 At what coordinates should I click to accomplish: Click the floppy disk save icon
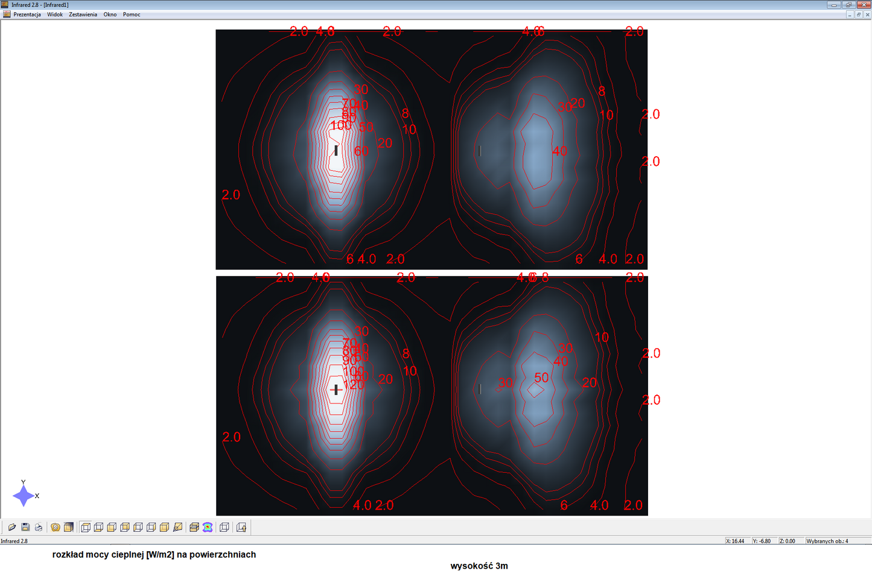click(x=25, y=527)
